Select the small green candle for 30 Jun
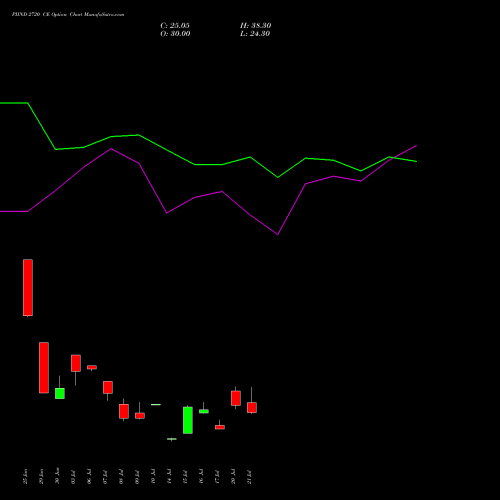This screenshot has width=500, height=500. click(x=60, y=393)
